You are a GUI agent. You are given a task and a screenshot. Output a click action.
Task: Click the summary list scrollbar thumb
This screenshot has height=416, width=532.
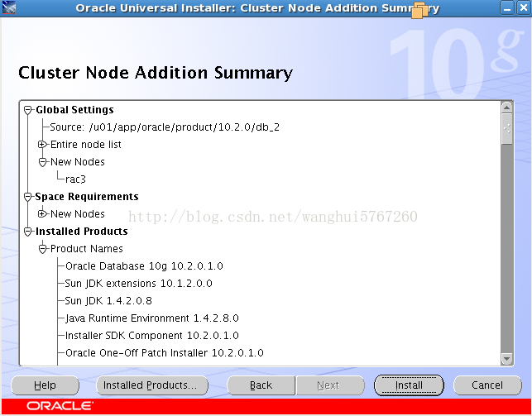click(x=507, y=129)
